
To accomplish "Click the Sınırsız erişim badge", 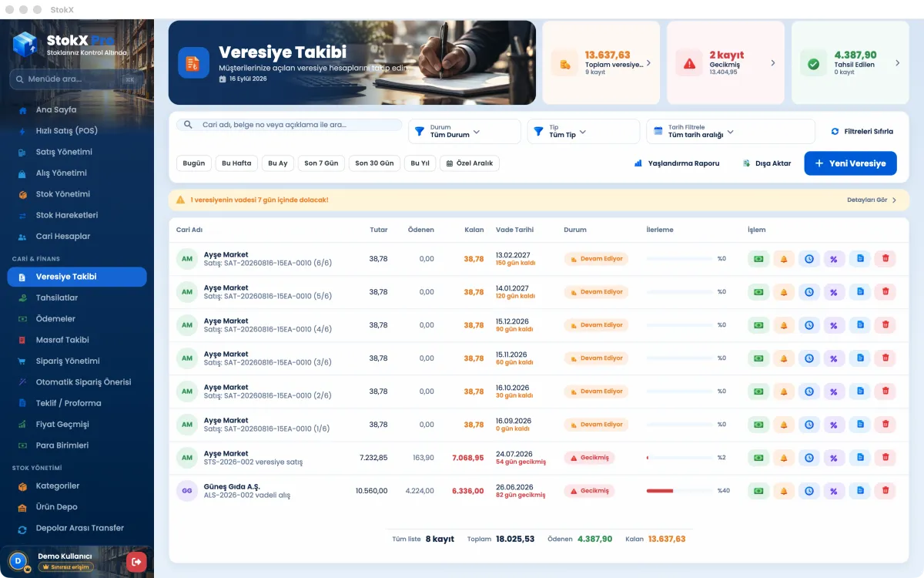I will point(65,567).
